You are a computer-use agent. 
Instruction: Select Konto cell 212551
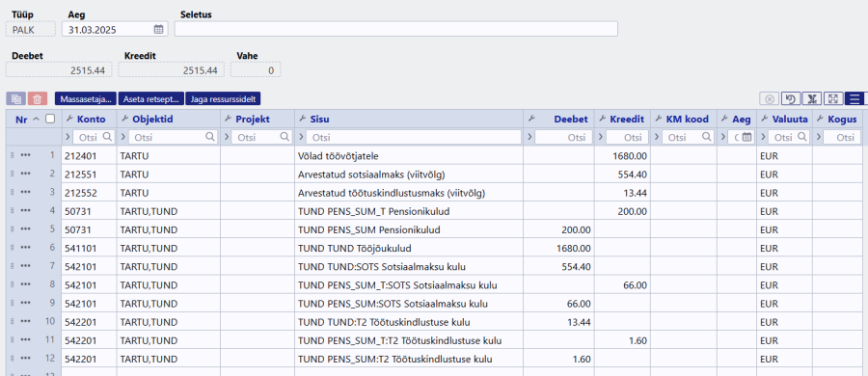click(x=89, y=174)
